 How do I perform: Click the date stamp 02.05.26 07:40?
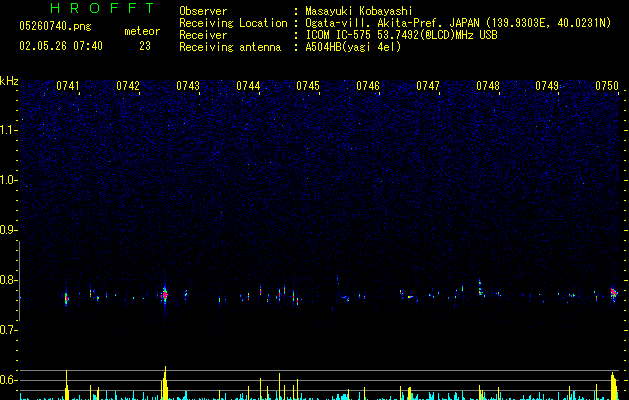tap(61, 46)
